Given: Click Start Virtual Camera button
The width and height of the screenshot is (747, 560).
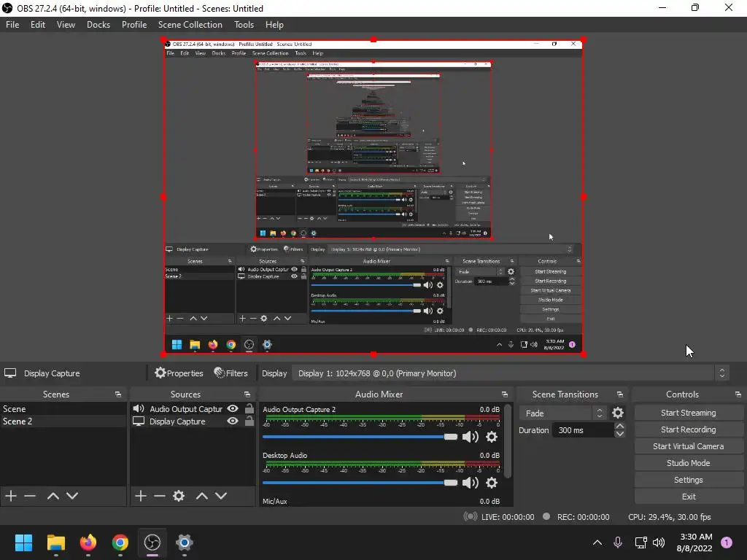Looking at the screenshot, I should (689, 446).
